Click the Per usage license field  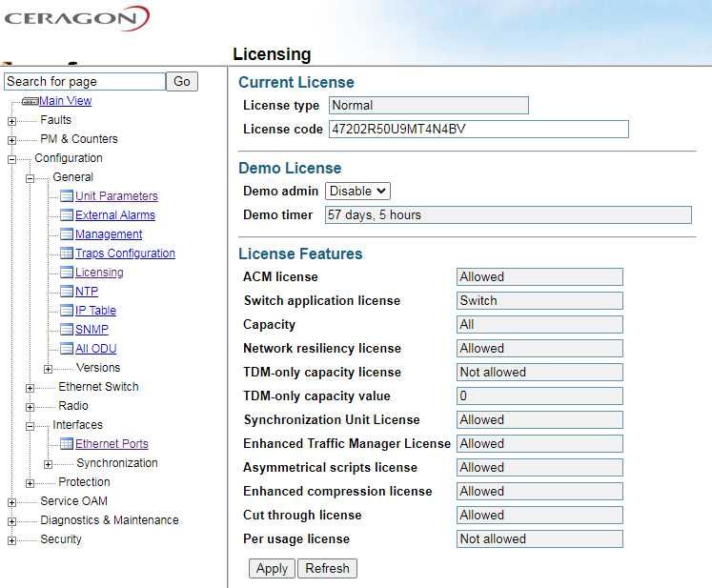[539, 539]
